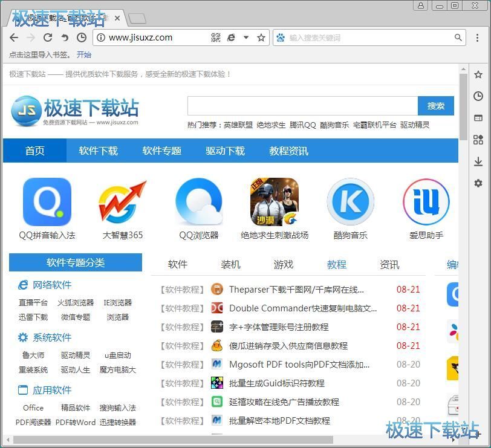Open browser history clock icon
Screen dimensions: 491x448
click(x=478, y=96)
